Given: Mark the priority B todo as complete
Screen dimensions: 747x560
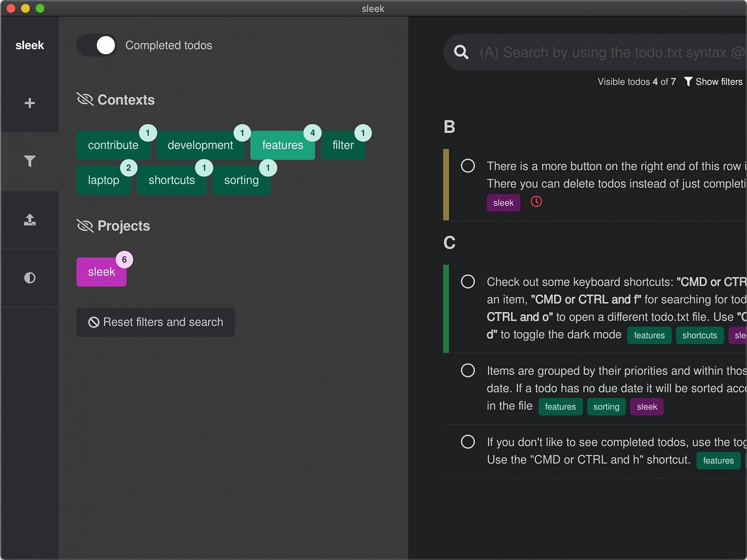Looking at the screenshot, I should (468, 166).
